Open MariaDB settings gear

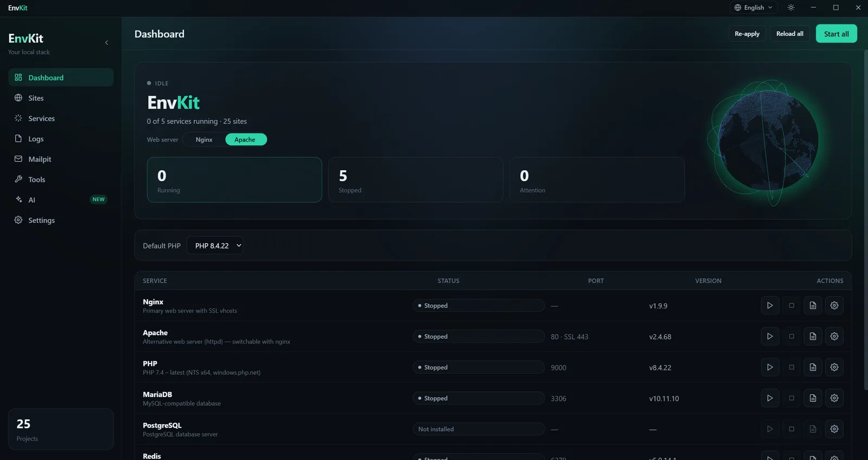pyautogui.click(x=834, y=398)
